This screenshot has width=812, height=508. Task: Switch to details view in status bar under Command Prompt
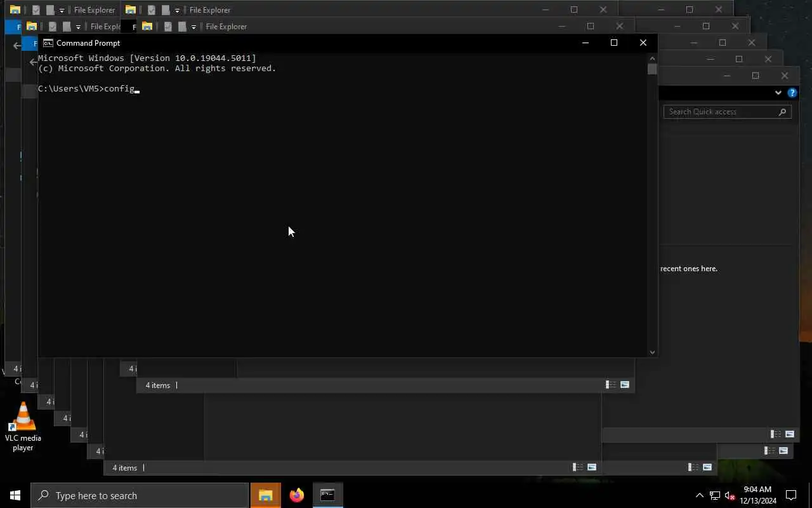(611, 385)
